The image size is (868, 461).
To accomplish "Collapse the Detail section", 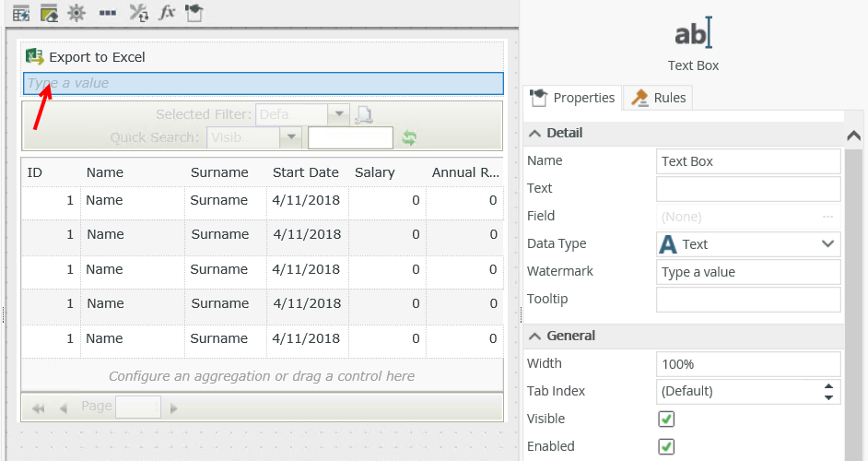I will pyautogui.click(x=535, y=133).
